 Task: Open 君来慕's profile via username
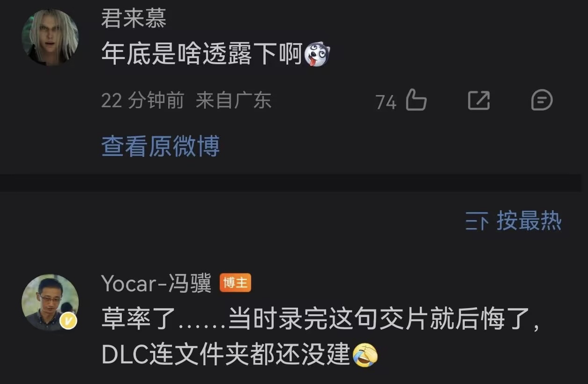[134, 19]
